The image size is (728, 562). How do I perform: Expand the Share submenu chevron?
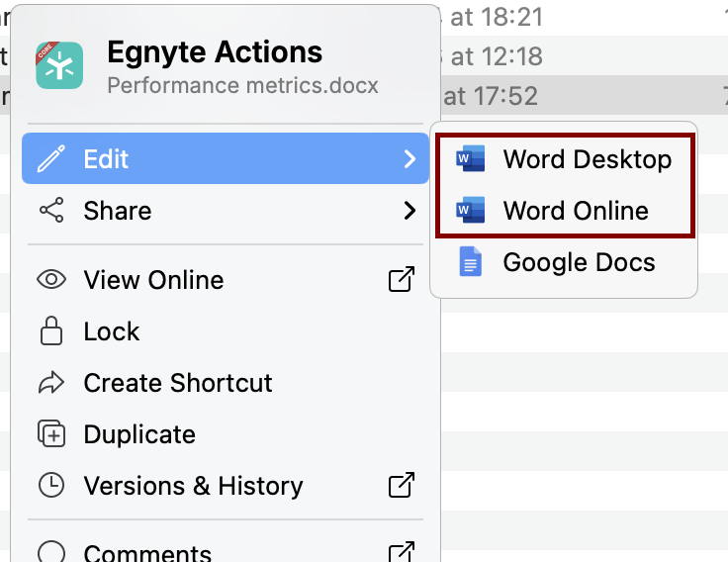[409, 211]
